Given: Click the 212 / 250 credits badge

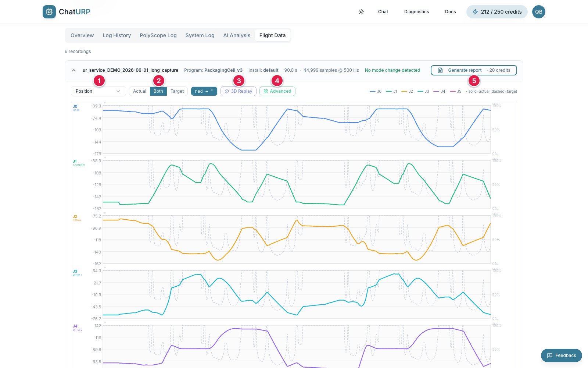Looking at the screenshot, I should click(497, 12).
